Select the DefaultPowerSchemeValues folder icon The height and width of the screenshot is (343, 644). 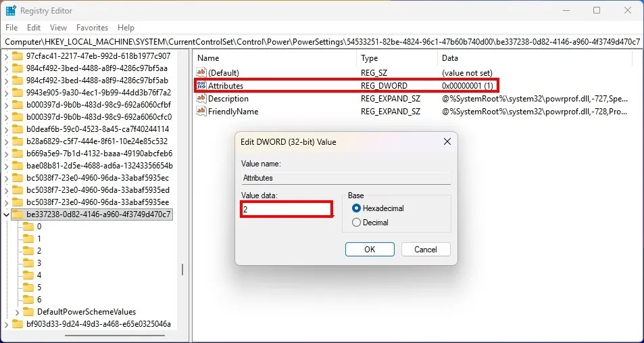click(x=28, y=311)
